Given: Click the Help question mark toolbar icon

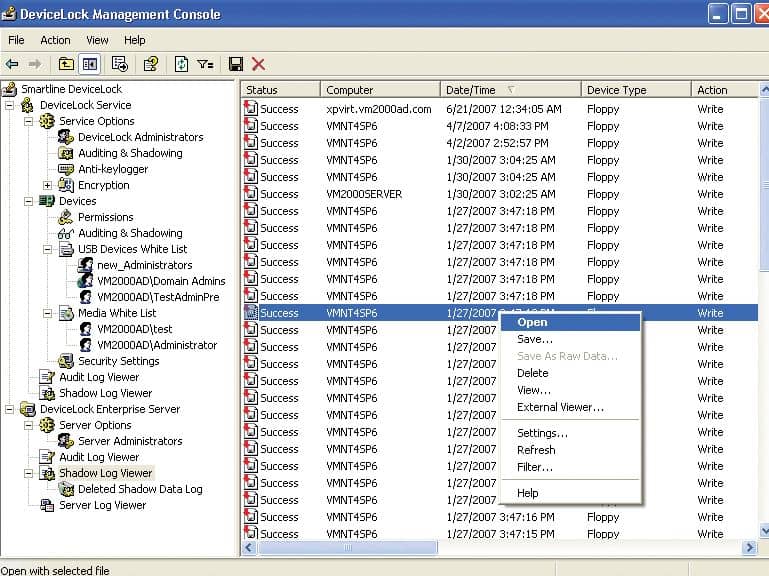Looking at the screenshot, I should pyautogui.click(x=151, y=64).
